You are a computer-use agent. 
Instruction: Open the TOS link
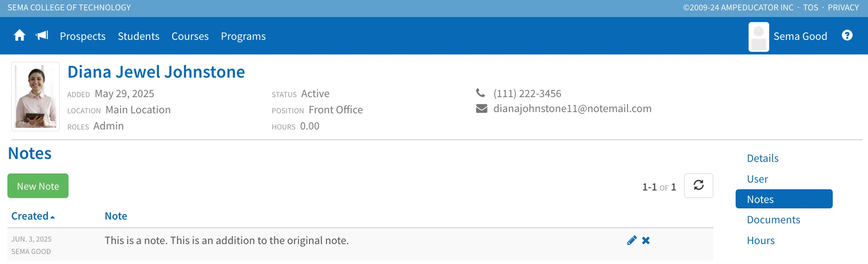[810, 7]
